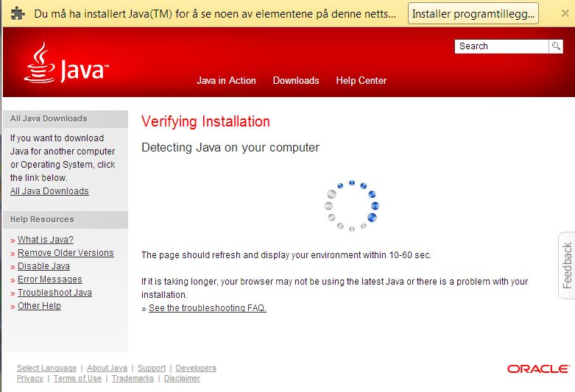Viewport: 575px width, 392px height.
Task: Click the loading spinner animation
Action: [x=352, y=205]
